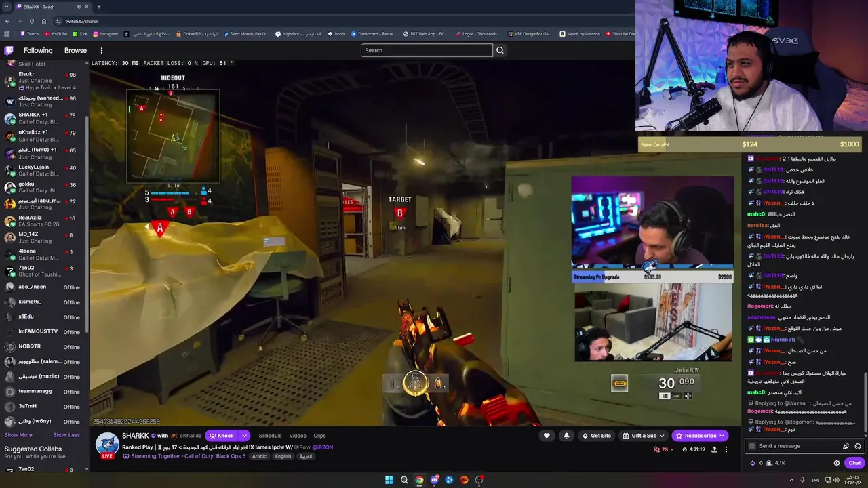
Task: Open Windows taskbar search
Action: [404, 480]
